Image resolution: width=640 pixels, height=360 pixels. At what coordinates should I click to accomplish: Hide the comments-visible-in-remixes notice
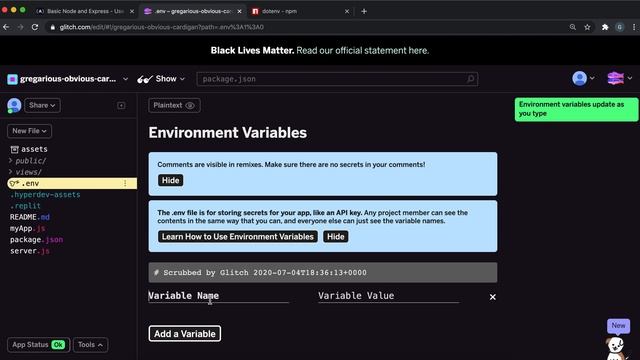click(x=171, y=180)
